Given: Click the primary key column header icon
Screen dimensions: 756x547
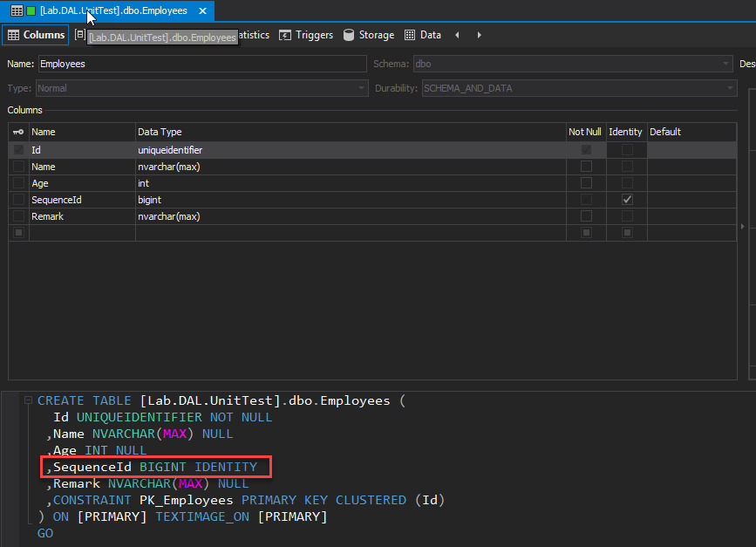Looking at the screenshot, I should pos(18,132).
